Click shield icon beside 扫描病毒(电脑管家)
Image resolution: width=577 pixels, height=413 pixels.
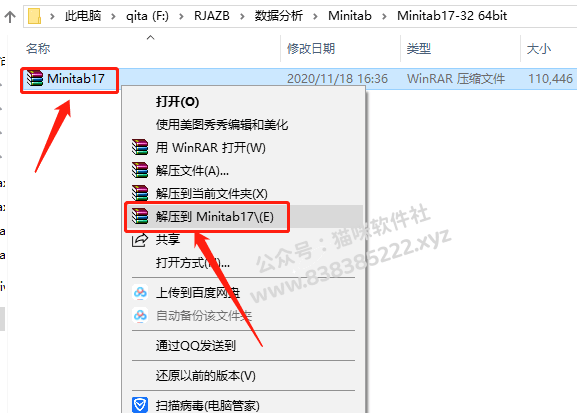(x=140, y=405)
